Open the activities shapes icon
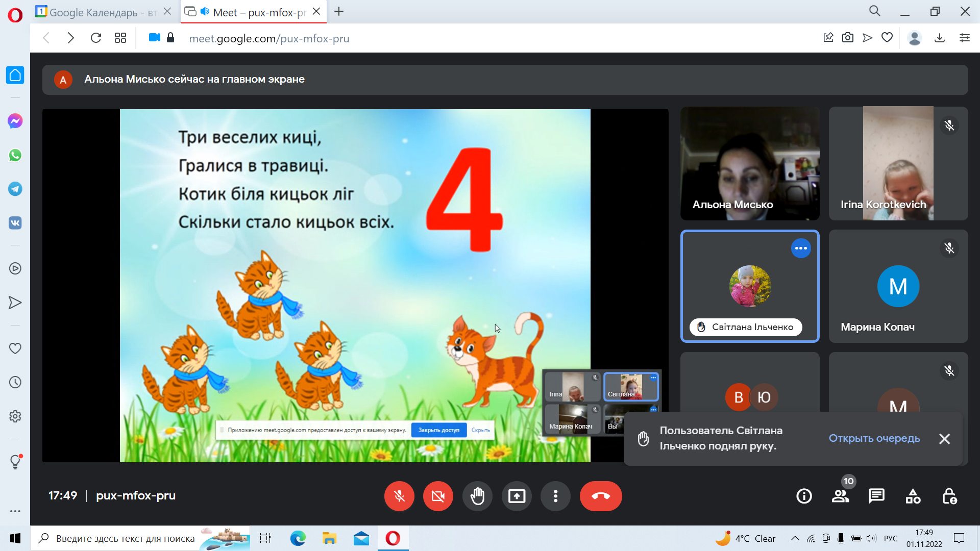This screenshot has height=551, width=980. point(913,496)
